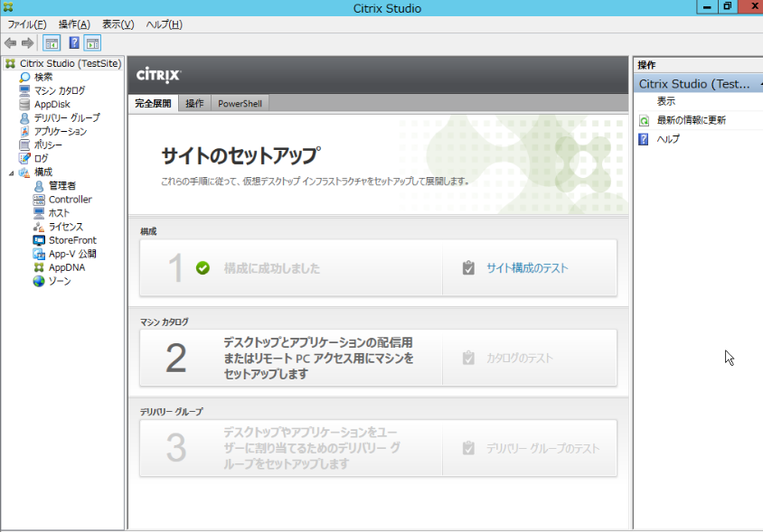Select ログ tree item

[x=41, y=159]
